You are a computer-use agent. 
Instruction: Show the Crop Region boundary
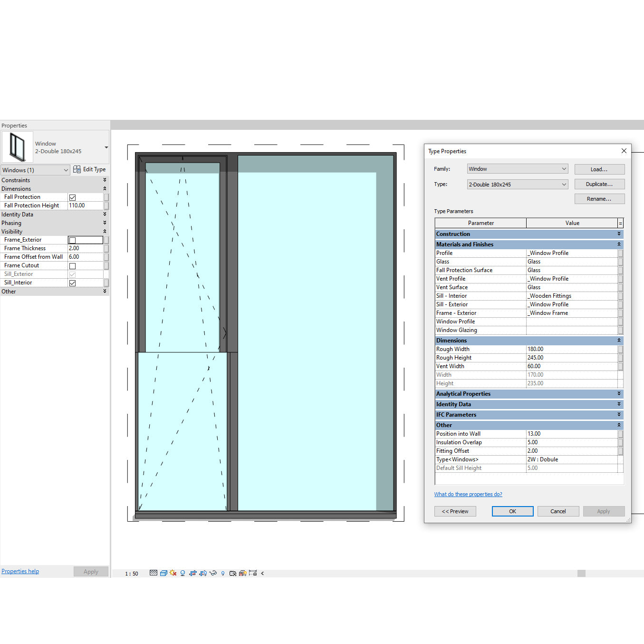click(x=203, y=573)
